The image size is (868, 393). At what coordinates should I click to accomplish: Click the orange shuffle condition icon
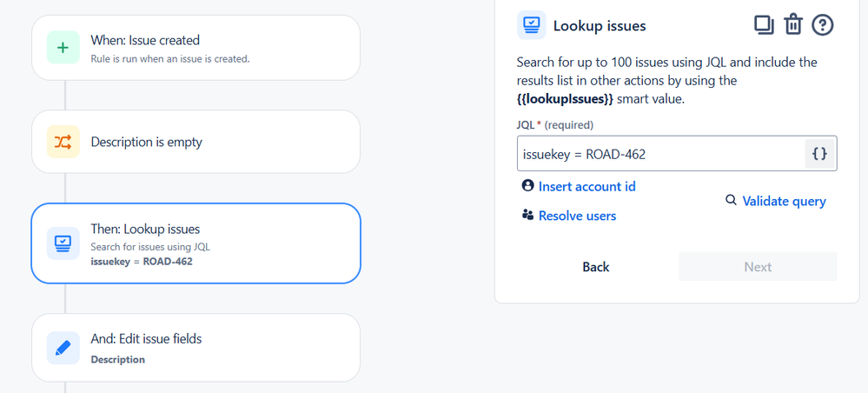(63, 142)
